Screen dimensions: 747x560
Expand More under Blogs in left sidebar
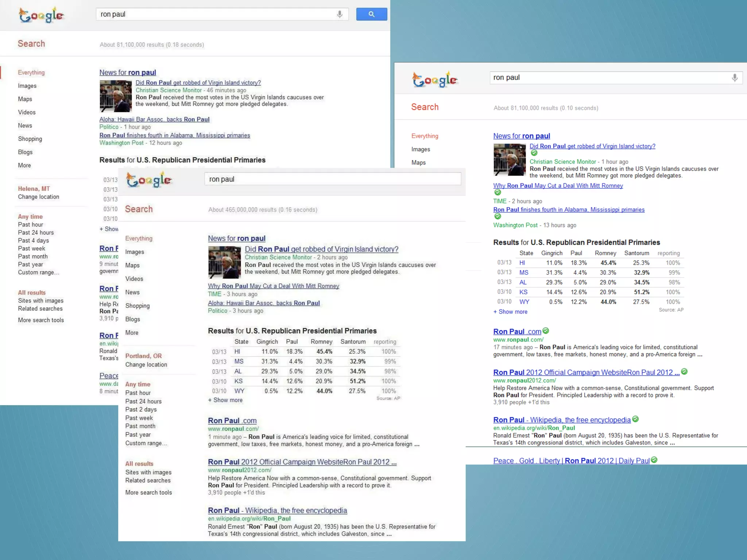[x=24, y=165]
